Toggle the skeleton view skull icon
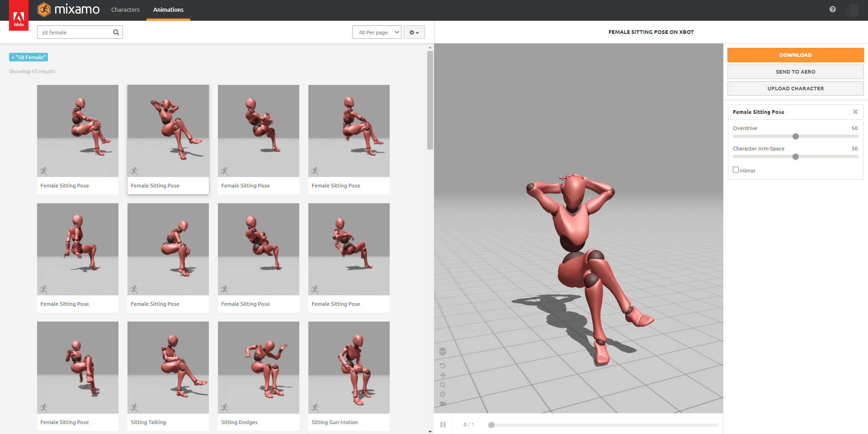Screen dimensions: 868x434 443,351
